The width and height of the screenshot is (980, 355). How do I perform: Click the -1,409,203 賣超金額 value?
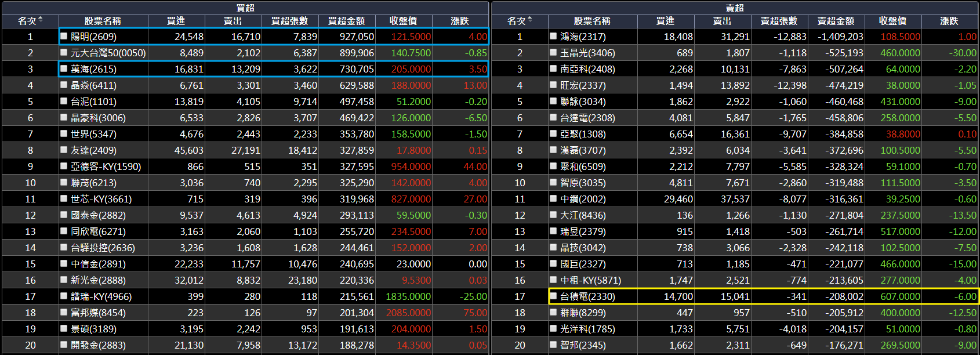click(x=840, y=37)
